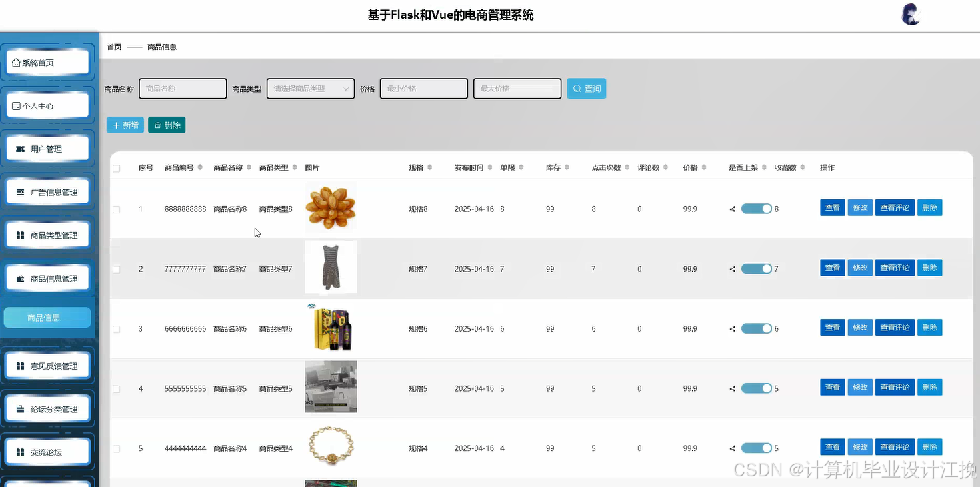Click the share icon in row 4444444444
The width and height of the screenshot is (980, 487).
(x=733, y=448)
